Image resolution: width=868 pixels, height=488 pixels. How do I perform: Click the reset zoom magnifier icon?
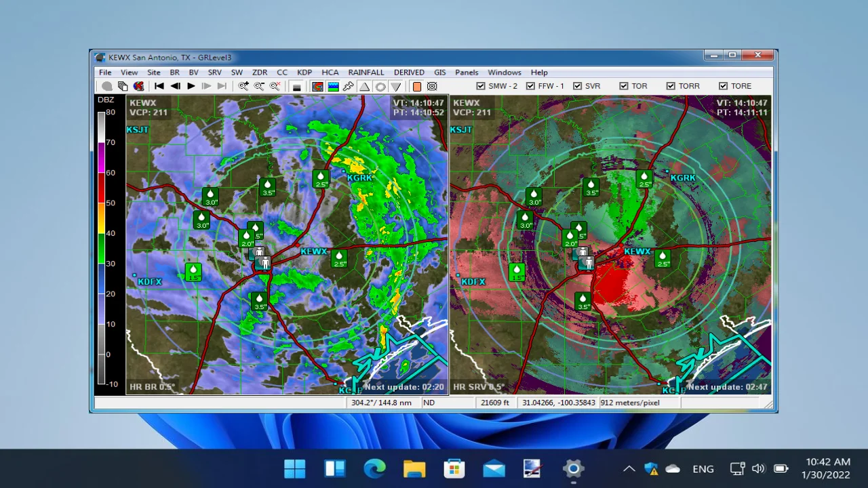click(x=275, y=86)
